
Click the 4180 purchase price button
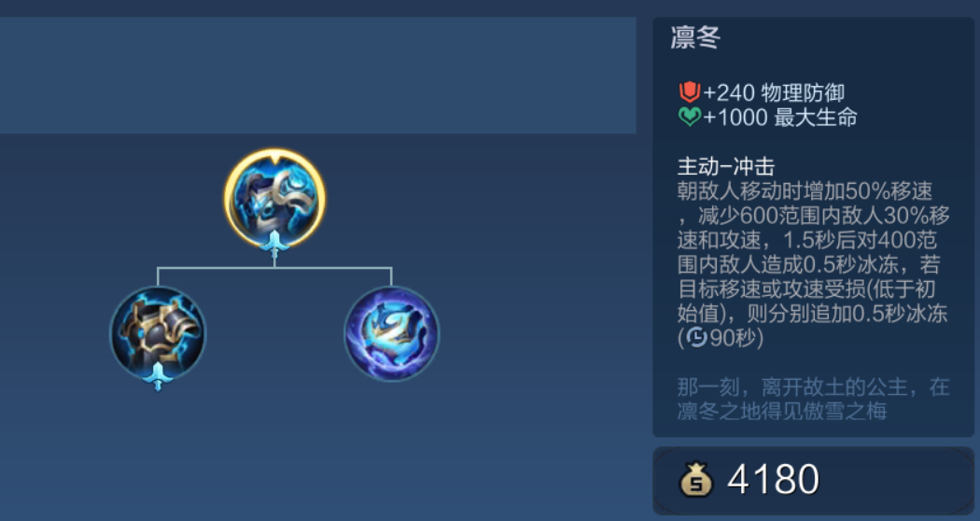(813, 480)
